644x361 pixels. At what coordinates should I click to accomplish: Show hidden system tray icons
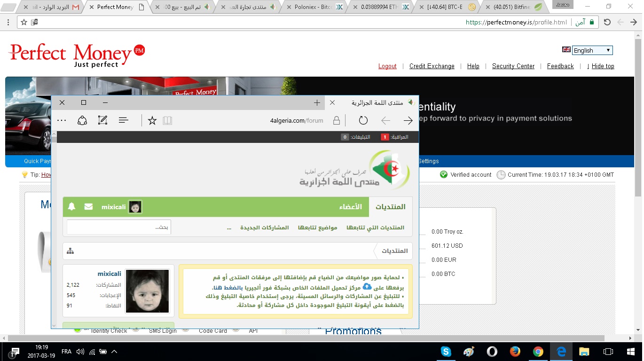[x=114, y=351]
